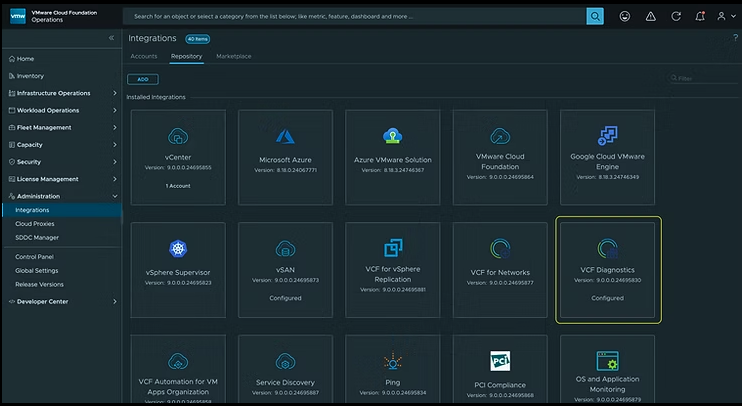
Task: Click the PCI Compliance tile icon
Action: [500, 361]
